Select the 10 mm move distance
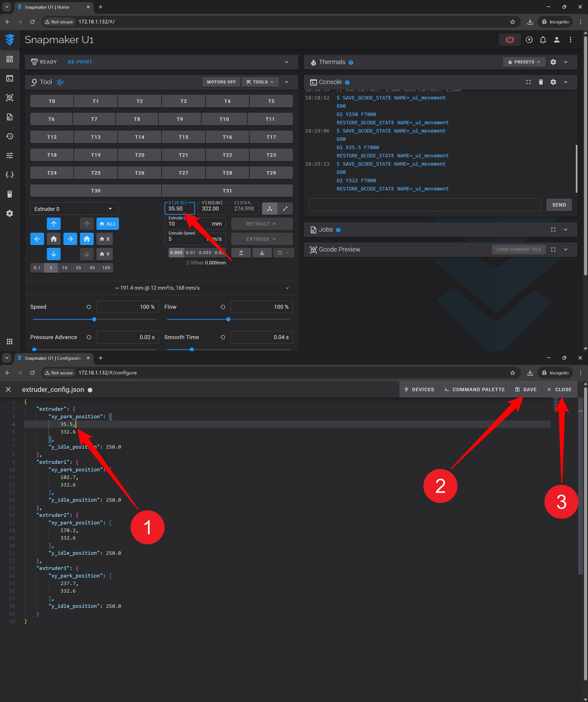This screenshot has width=588, height=702. 65,267
